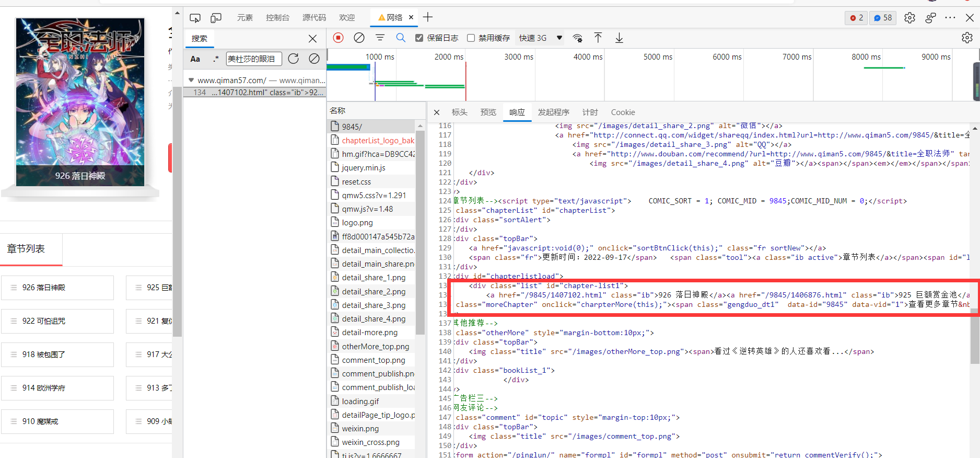
Task: Clear the network log
Action: (x=359, y=38)
